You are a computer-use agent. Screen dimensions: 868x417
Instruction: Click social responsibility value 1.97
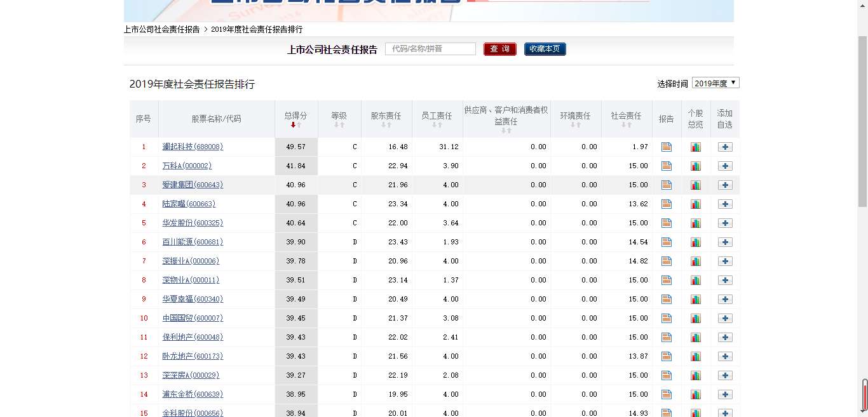(641, 147)
